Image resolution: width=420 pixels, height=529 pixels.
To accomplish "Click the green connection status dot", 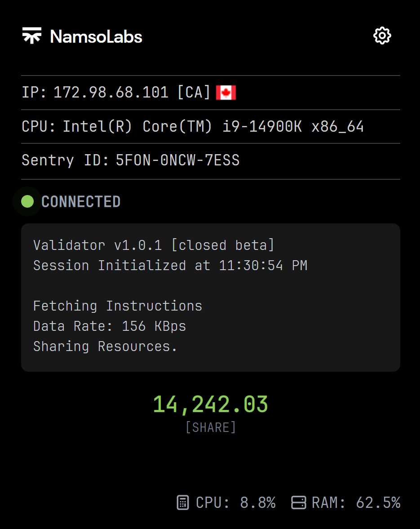I will point(27,201).
